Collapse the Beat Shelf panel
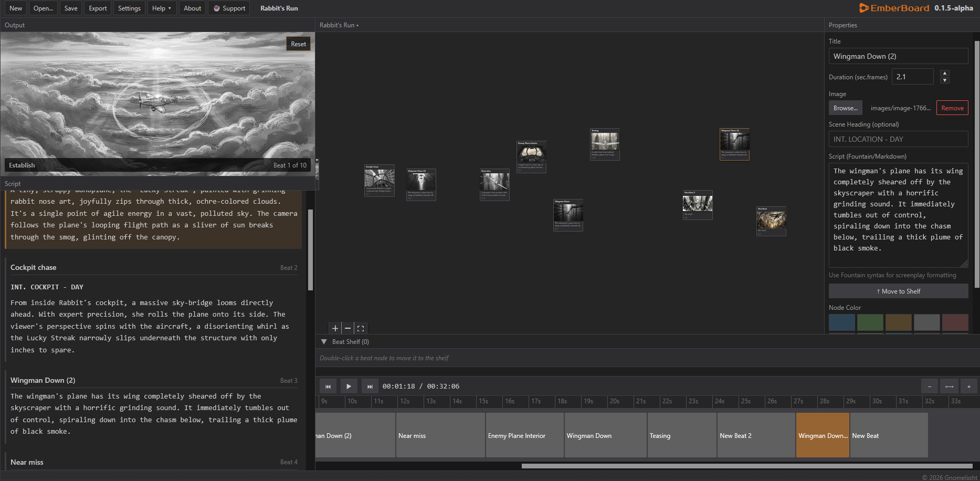The width and height of the screenshot is (980, 481). [324, 342]
